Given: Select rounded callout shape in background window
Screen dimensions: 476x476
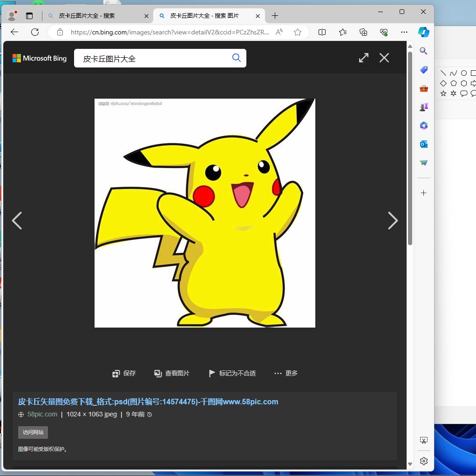Looking at the screenshot, I should tap(463, 93).
